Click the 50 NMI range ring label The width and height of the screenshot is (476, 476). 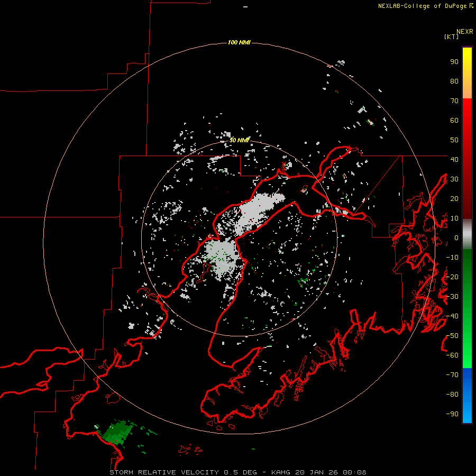tap(239, 140)
